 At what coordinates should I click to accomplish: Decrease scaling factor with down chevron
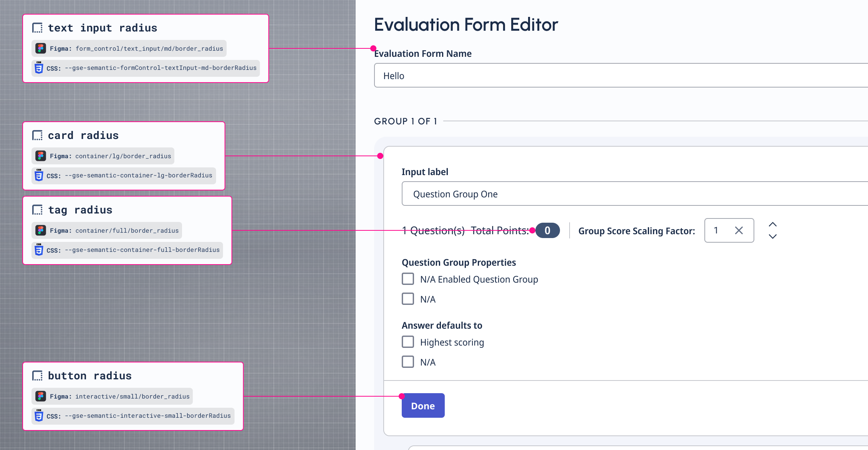tap(773, 237)
